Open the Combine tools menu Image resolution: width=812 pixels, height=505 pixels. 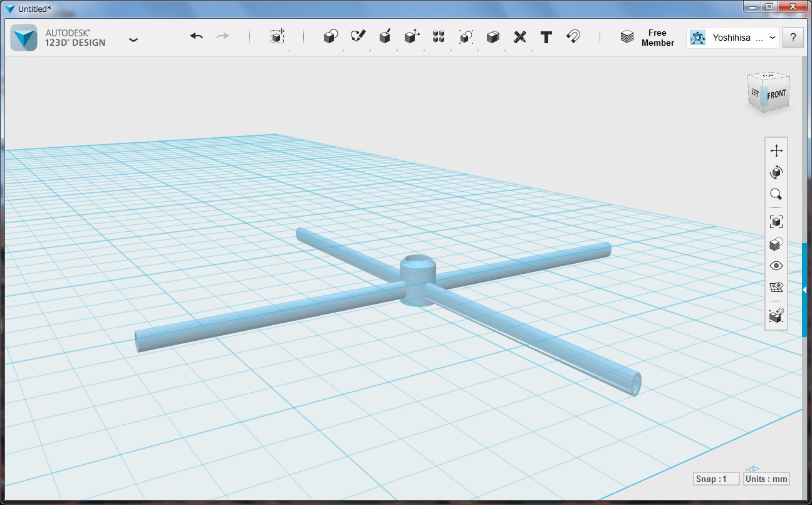point(492,36)
